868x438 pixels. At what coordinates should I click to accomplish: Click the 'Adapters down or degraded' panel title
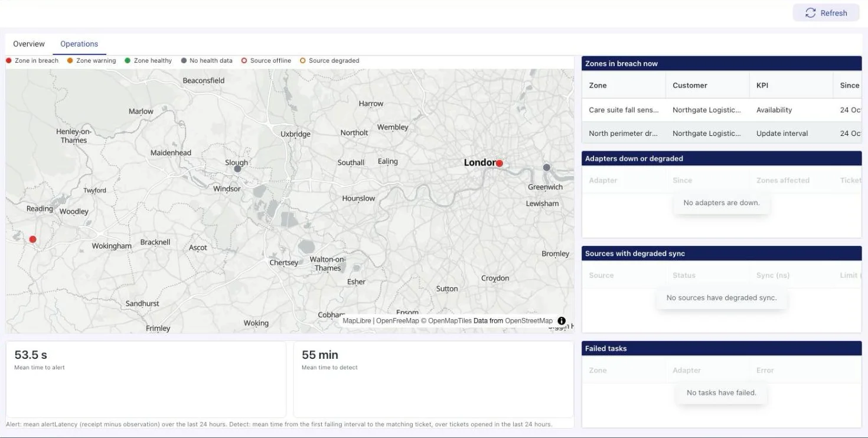pyautogui.click(x=634, y=158)
